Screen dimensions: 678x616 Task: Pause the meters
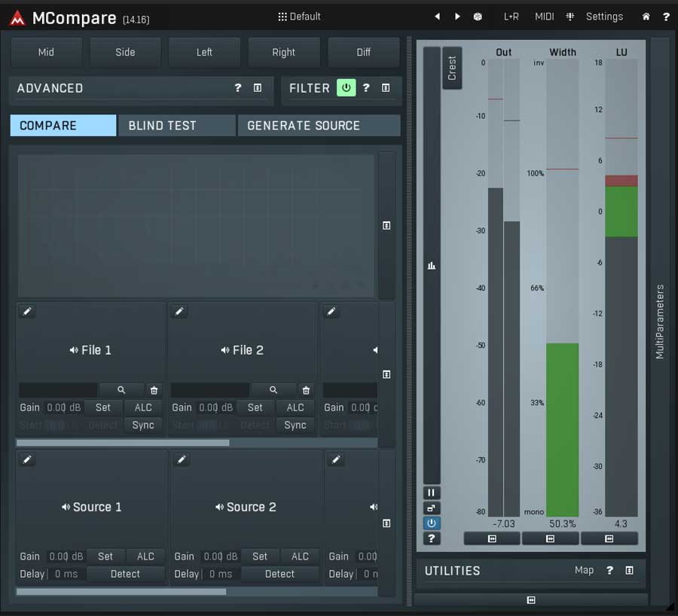point(431,492)
